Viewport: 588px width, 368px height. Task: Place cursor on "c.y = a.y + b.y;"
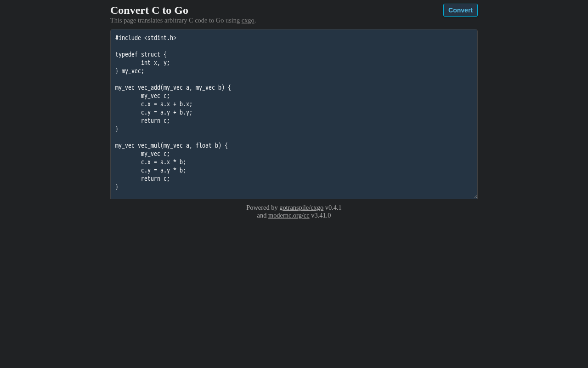(x=166, y=112)
